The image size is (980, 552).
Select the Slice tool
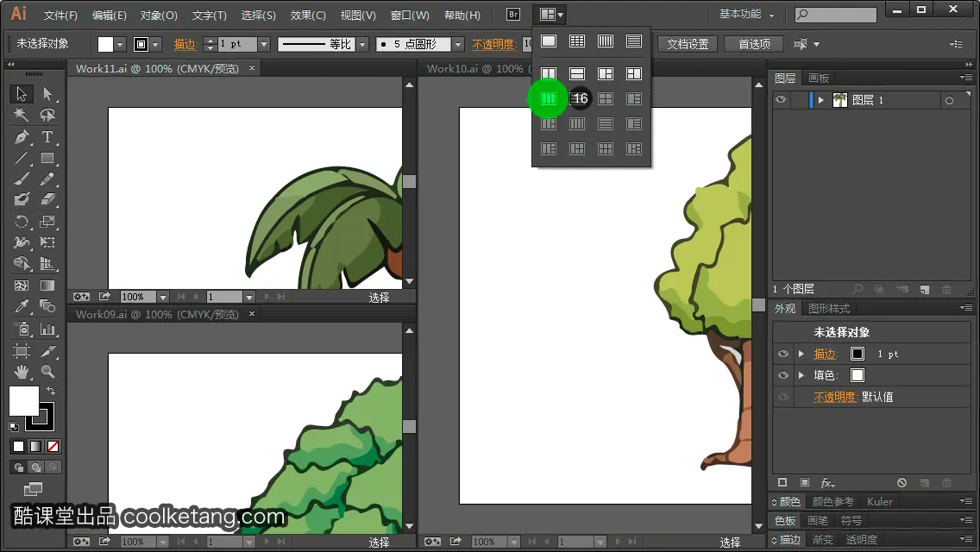coord(47,351)
